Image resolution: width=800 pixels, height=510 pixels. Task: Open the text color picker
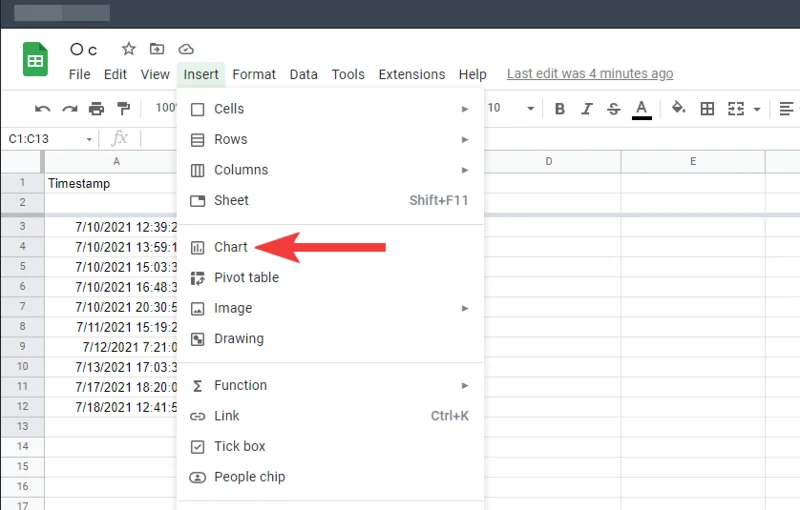coord(641,109)
